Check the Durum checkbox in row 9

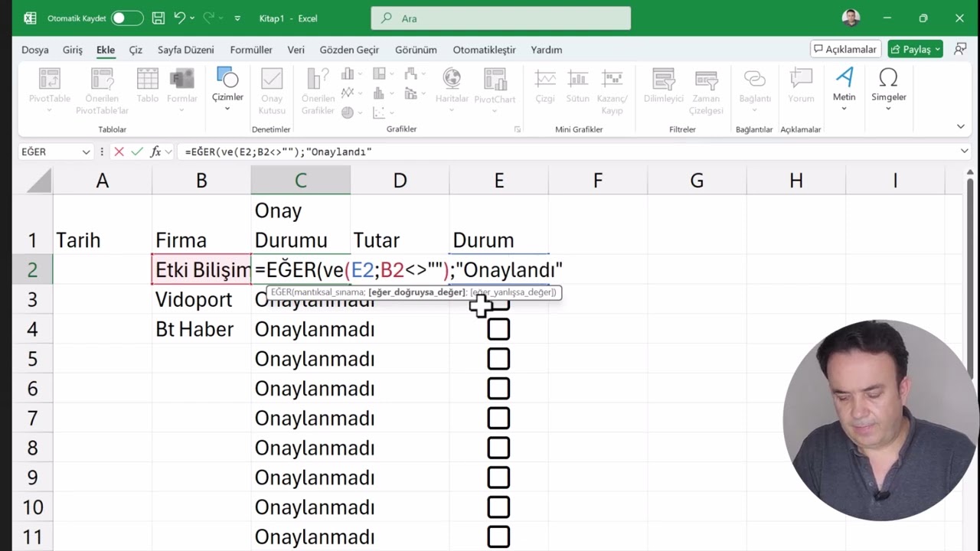(498, 478)
